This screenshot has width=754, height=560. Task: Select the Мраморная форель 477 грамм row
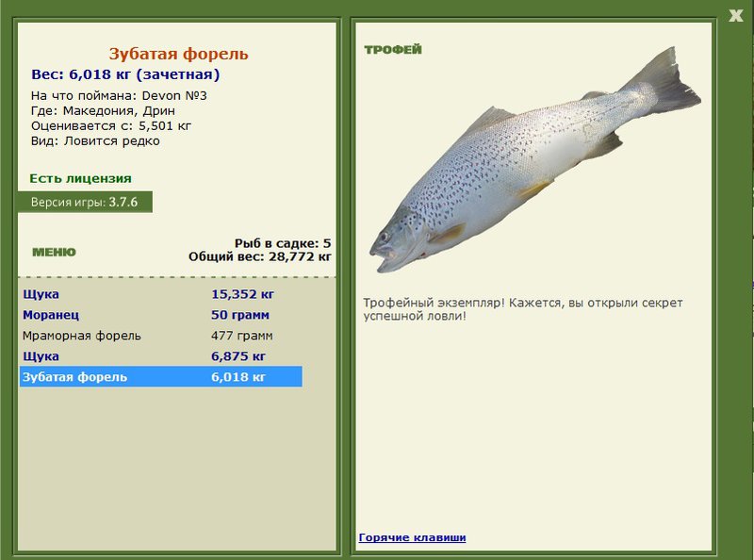point(160,336)
